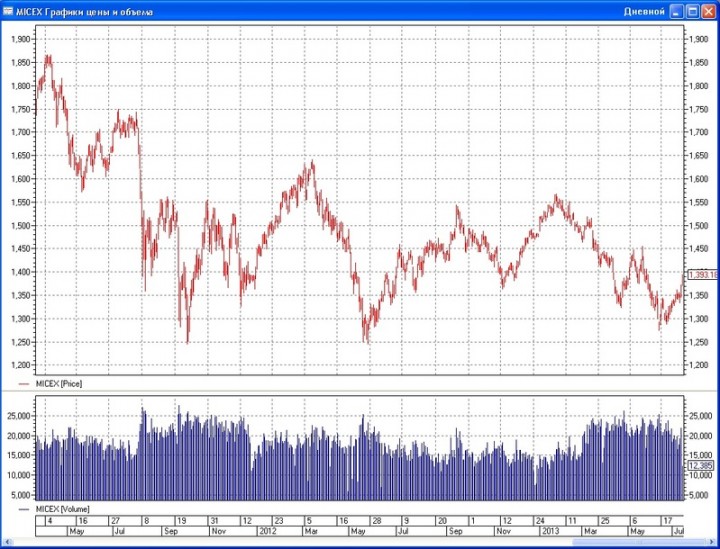The image size is (720, 549).
Task: Select the 2012 marker on time axis
Action: coord(268,531)
